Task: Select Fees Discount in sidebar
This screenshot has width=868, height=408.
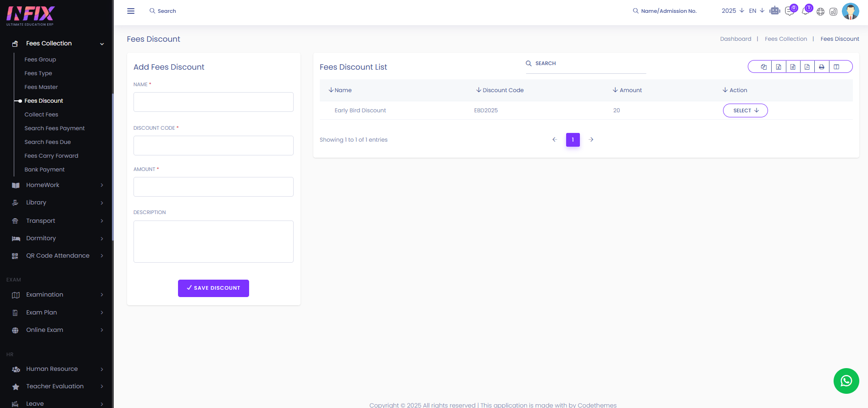Action: tap(44, 101)
